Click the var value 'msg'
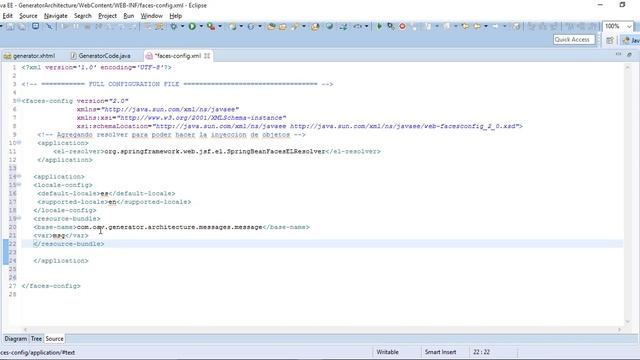The height and width of the screenshot is (360, 640). (59, 236)
